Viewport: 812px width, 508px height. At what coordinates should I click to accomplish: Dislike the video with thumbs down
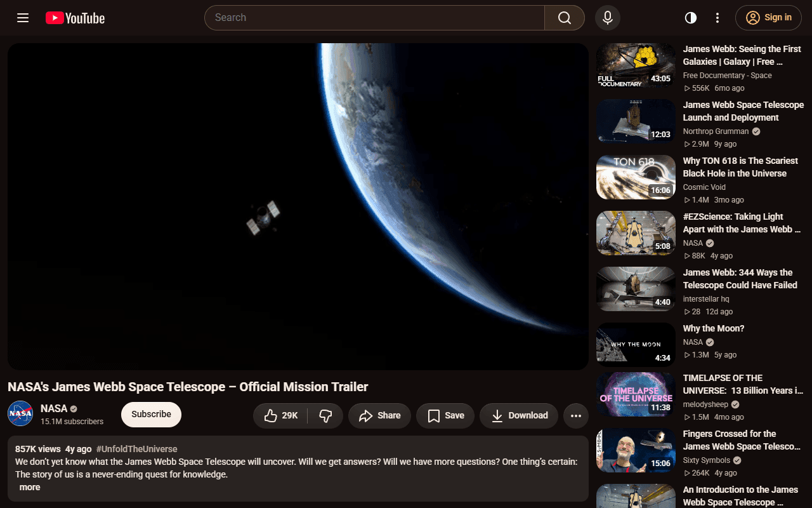(x=325, y=416)
